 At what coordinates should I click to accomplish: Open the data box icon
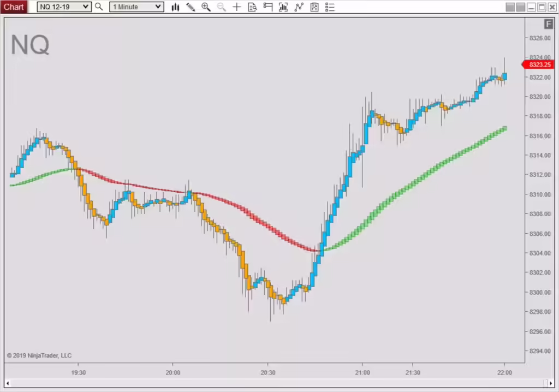252,7
